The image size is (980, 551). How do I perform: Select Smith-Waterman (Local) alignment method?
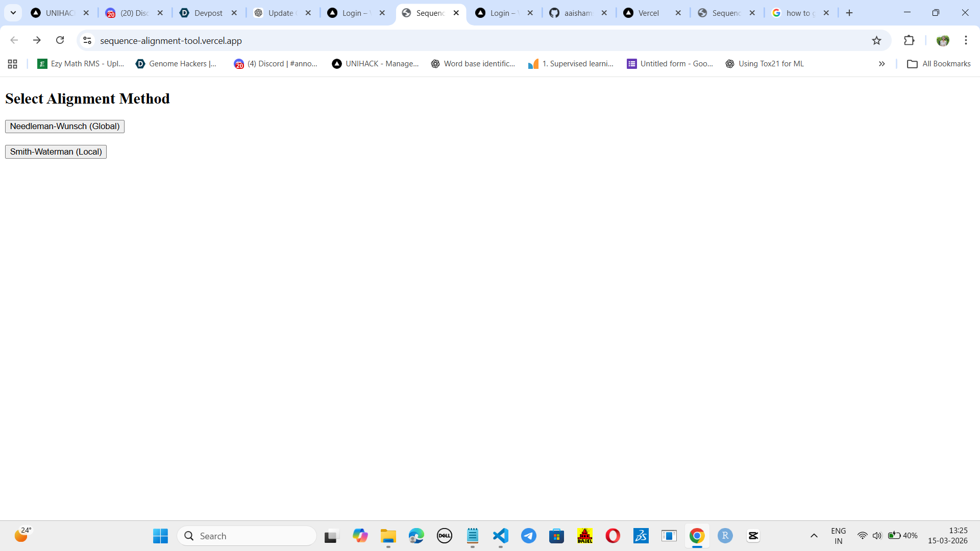click(x=56, y=152)
